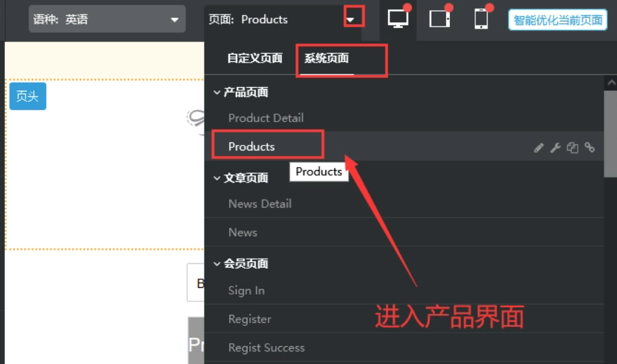Open the News Detail page
Image resolution: width=617 pixels, height=364 pixels.
260,204
